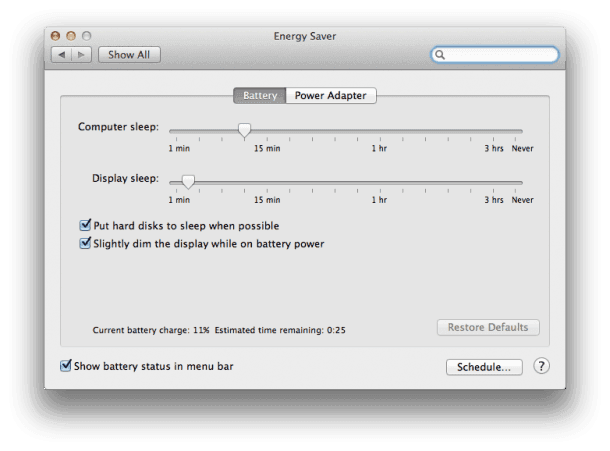Click the Restore Defaults button
This screenshot has height=451, width=610.
click(488, 328)
